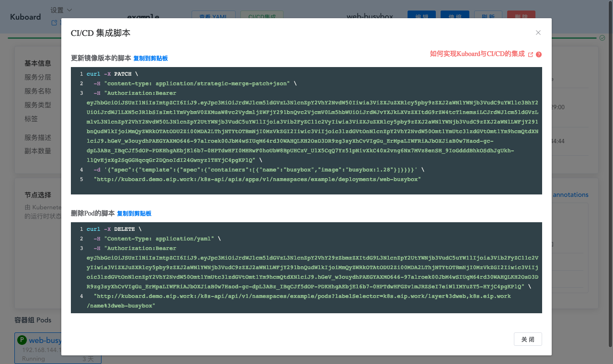
Task: Click the green P icon on the web-busybox pod
Action: click(x=22, y=340)
